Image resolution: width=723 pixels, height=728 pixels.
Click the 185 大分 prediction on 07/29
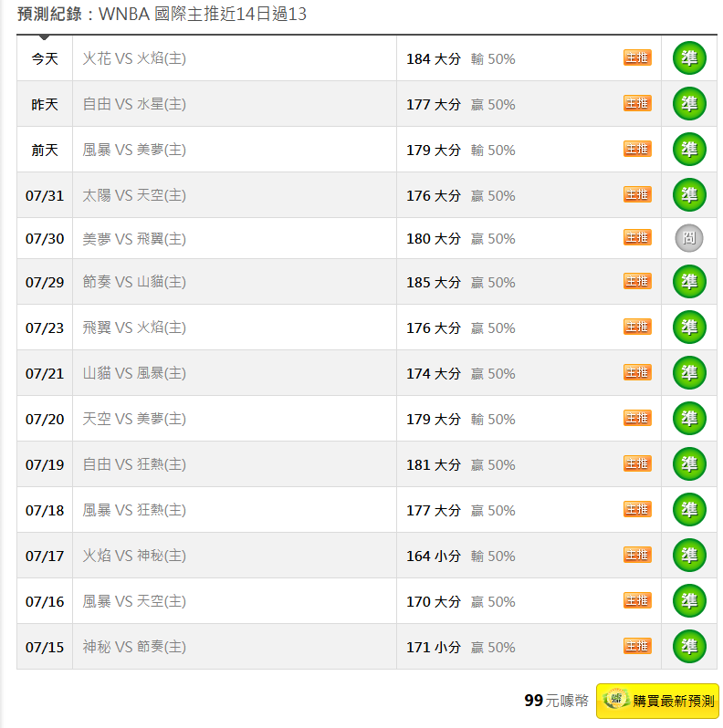click(x=433, y=282)
